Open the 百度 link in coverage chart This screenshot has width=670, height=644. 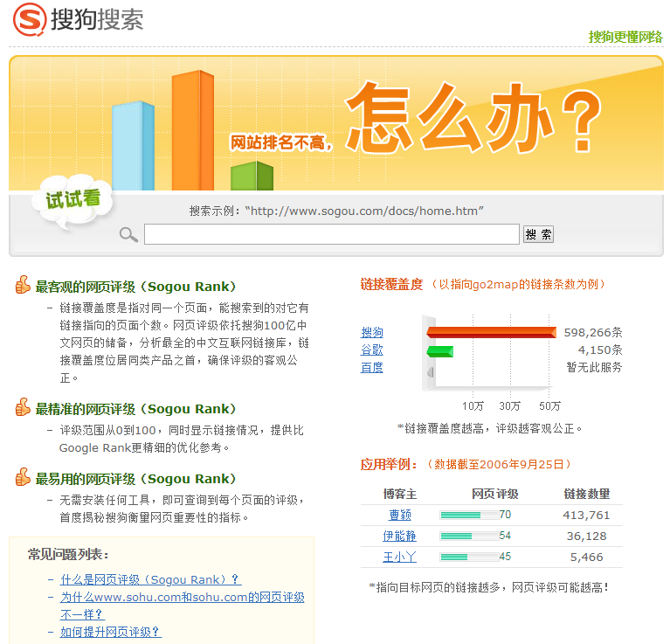(x=372, y=368)
